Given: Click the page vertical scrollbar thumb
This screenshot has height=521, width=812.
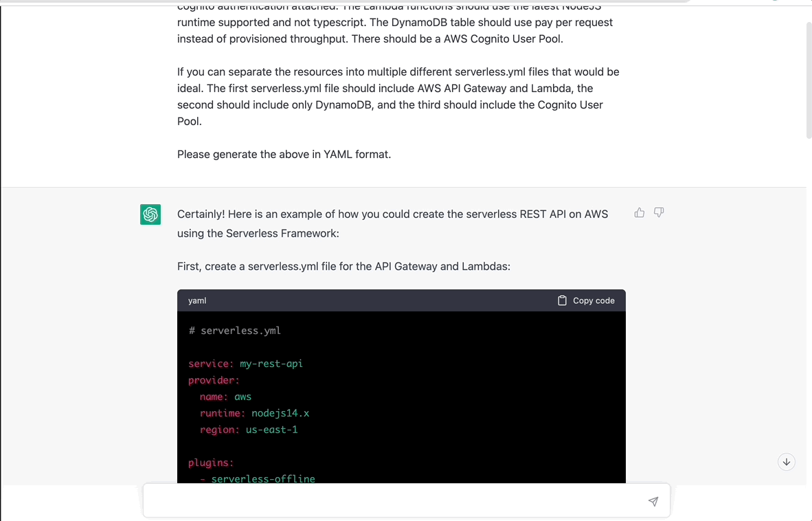Looking at the screenshot, I should pos(809,80).
